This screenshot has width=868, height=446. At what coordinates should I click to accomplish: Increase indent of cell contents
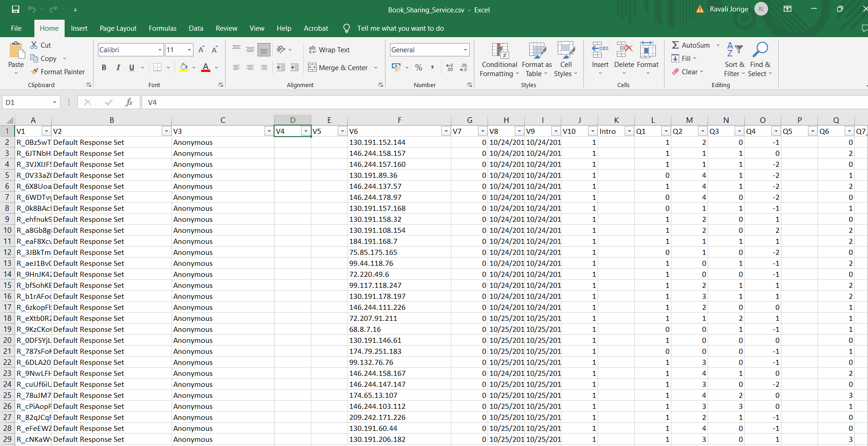[295, 67]
